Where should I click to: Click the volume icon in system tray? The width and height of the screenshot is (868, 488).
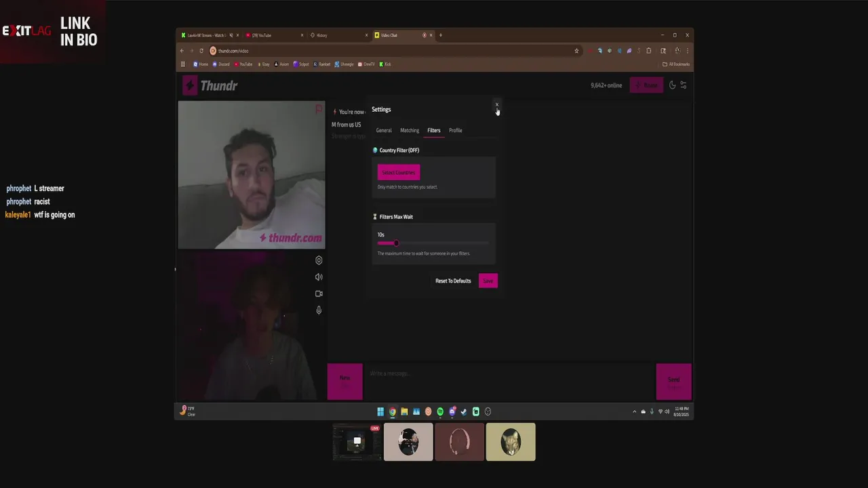point(667,411)
